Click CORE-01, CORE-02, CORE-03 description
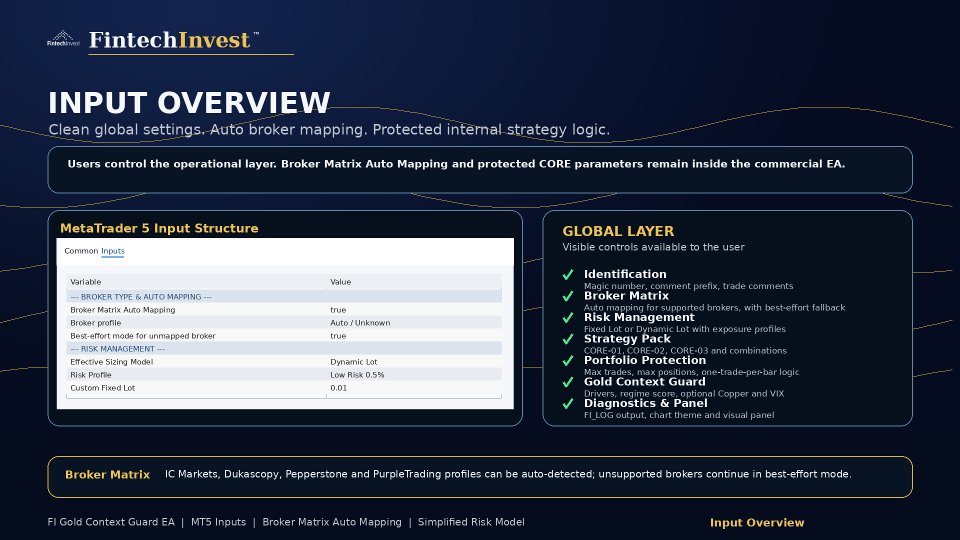The width and height of the screenshot is (960, 540). point(685,351)
